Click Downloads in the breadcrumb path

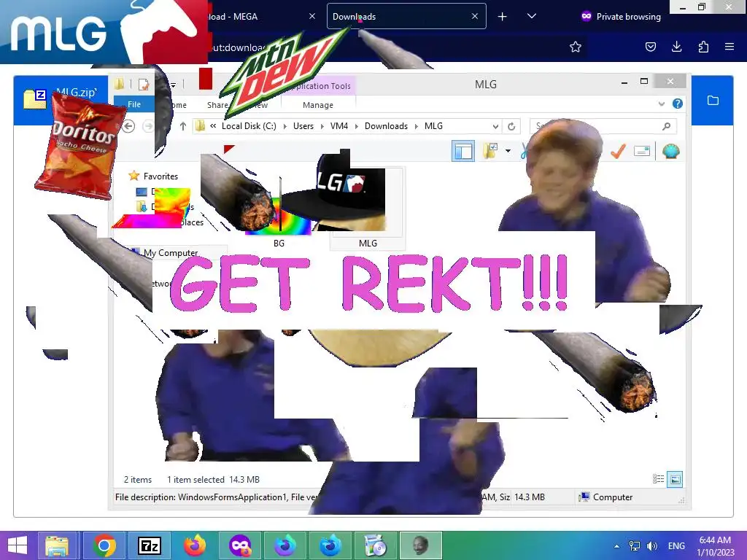pyautogui.click(x=386, y=126)
